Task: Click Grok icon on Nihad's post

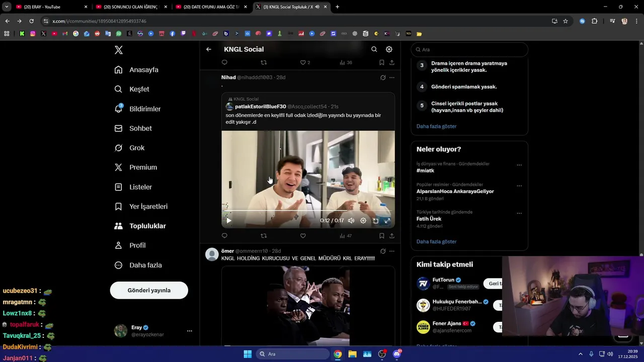Action: tap(383, 77)
